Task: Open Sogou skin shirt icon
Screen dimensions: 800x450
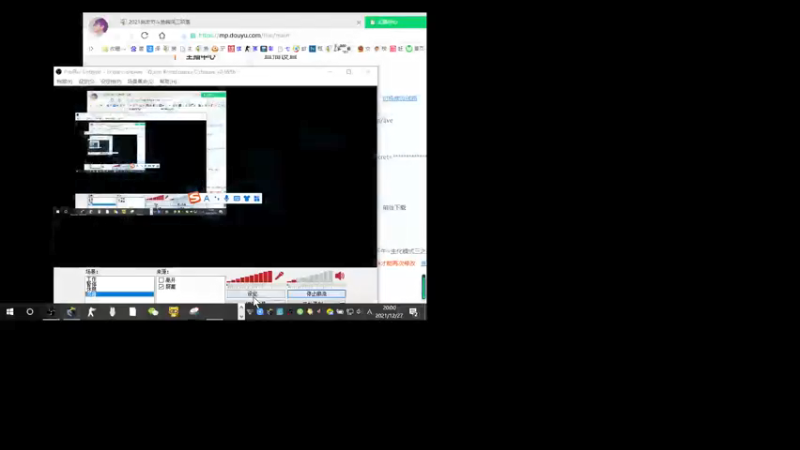Action: [x=246, y=198]
